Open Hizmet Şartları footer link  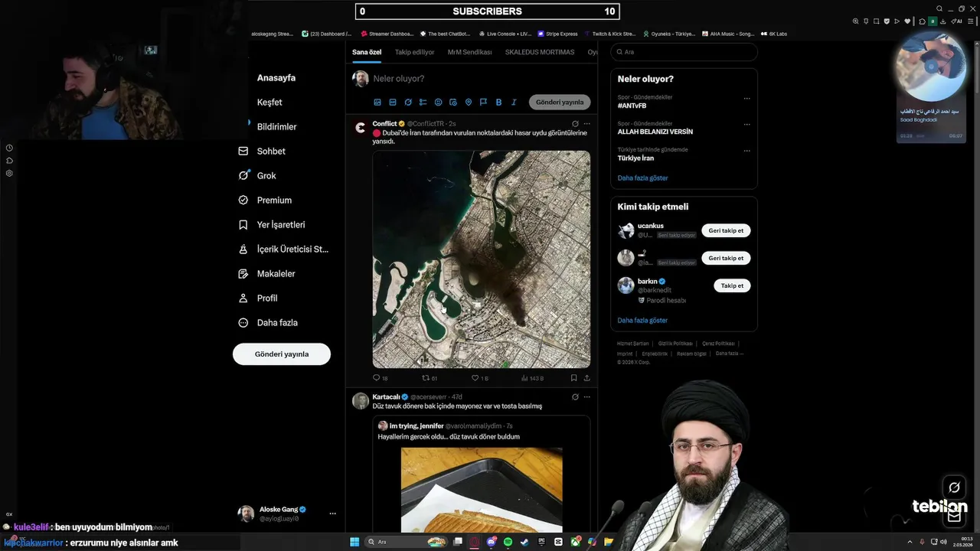pos(633,344)
